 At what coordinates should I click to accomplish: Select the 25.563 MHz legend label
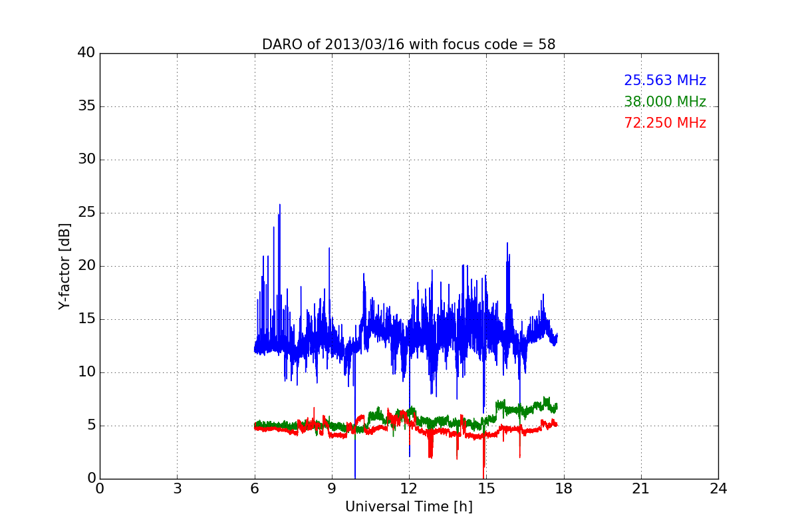coord(665,80)
